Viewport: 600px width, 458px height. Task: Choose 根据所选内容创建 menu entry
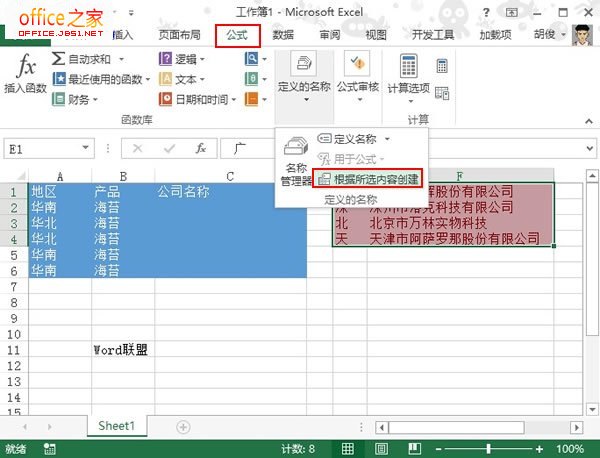368,179
